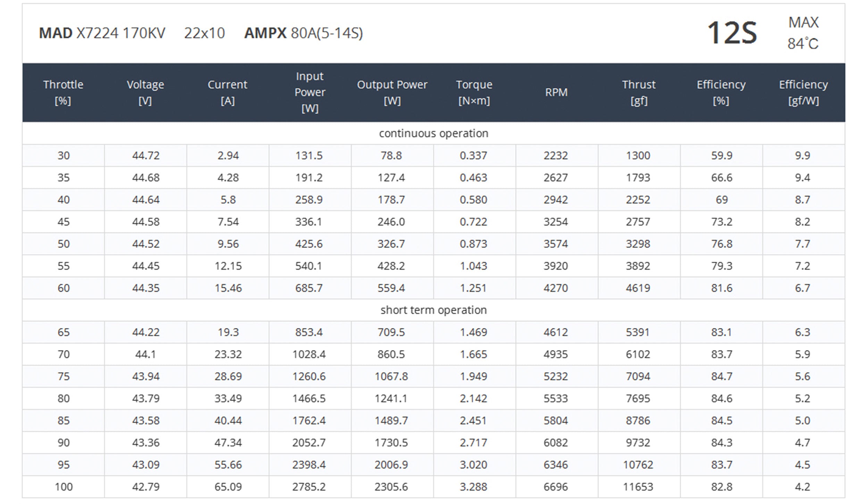The width and height of the screenshot is (868, 504).
Task: Click the 22x10 propeller size text
Action: tap(204, 33)
